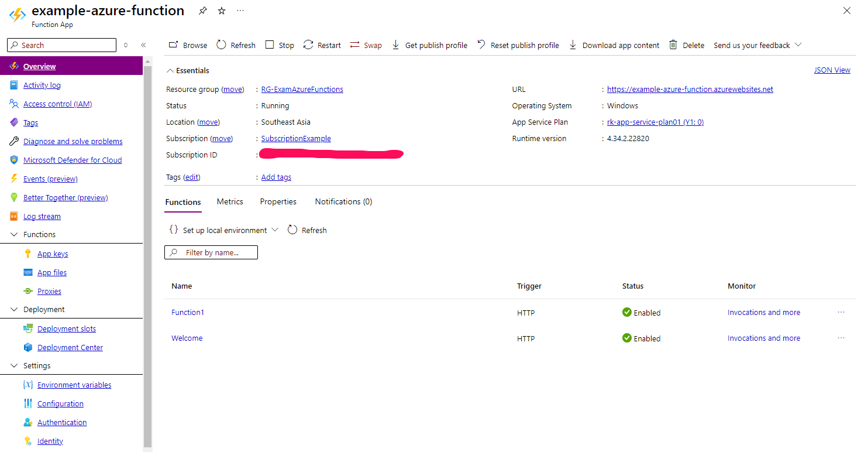Collapse the Functions sidebar section
The image size is (868, 452).
click(15, 234)
